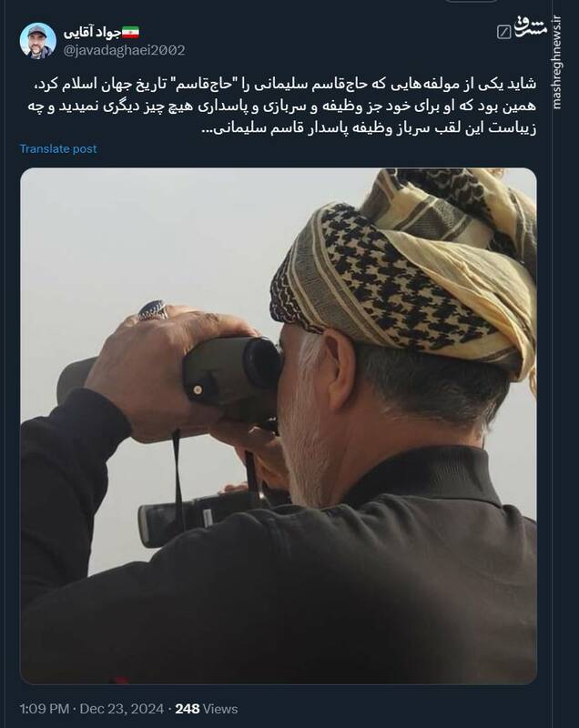Open the @javadaghaei2002 handle
The width and height of the screenshot is (579, 728).
click(x=124, y=50)
